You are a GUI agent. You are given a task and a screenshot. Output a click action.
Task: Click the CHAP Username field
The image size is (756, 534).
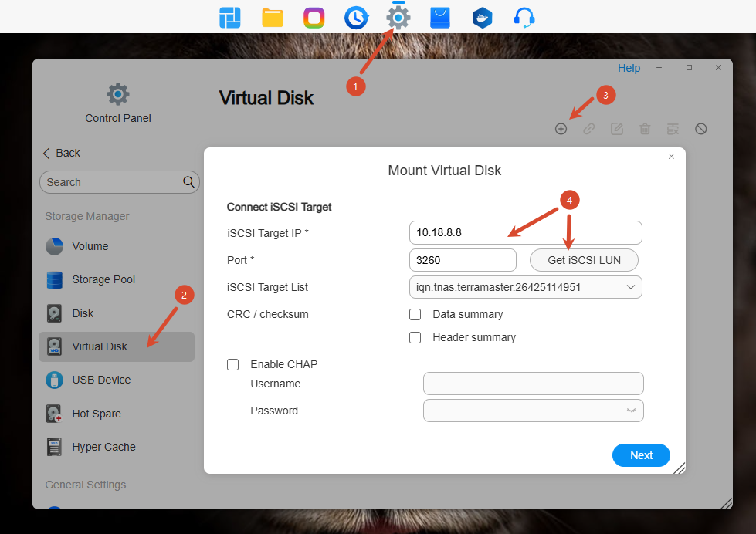pyautogui.click(x=534, y=384)
